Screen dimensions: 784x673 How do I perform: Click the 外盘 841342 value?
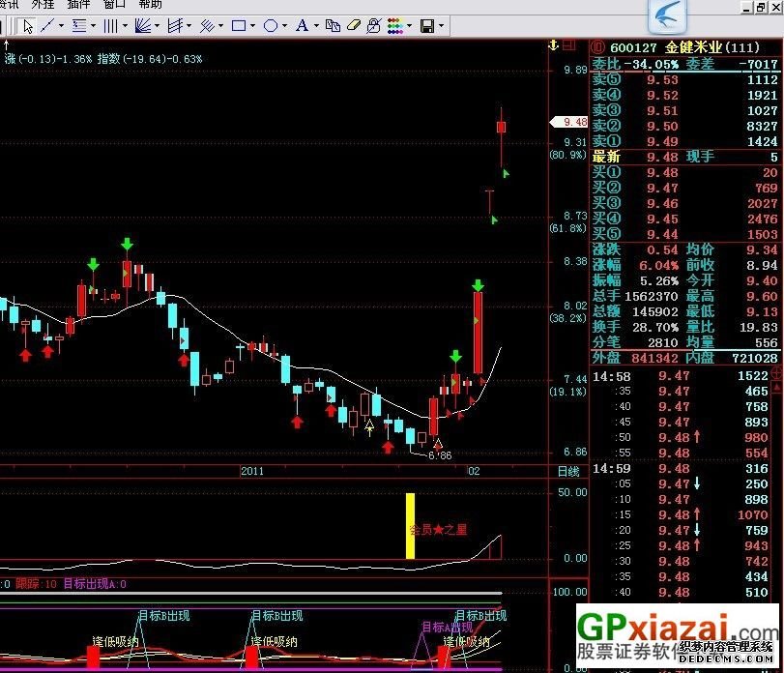point(654,358)
